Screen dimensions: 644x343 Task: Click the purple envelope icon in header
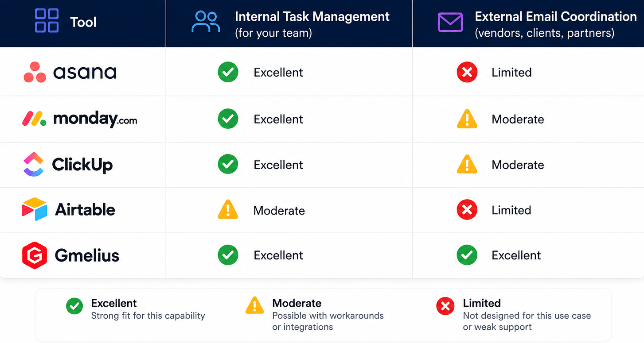pos(450,22)
